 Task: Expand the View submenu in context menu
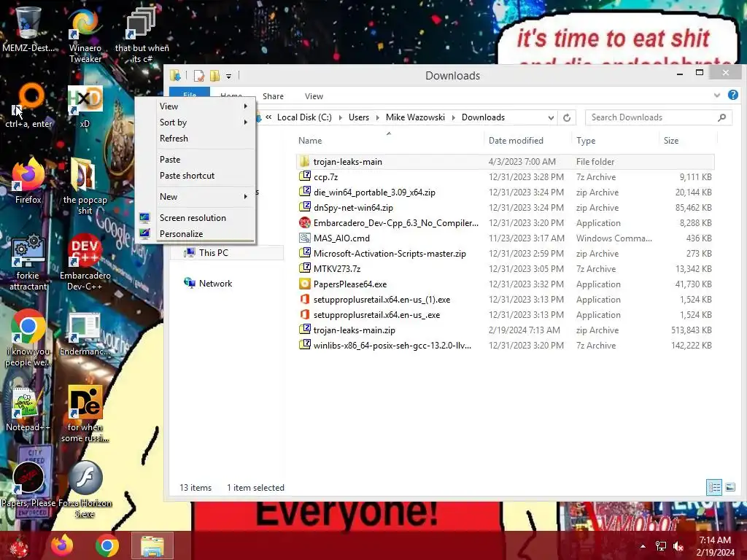[x=245, y=106]
